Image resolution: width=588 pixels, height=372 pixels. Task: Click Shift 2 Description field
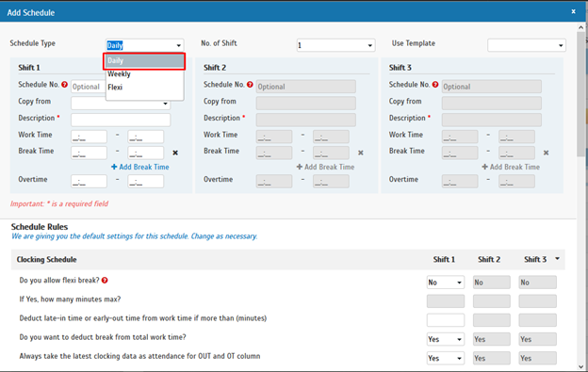(x=306, y=120)
